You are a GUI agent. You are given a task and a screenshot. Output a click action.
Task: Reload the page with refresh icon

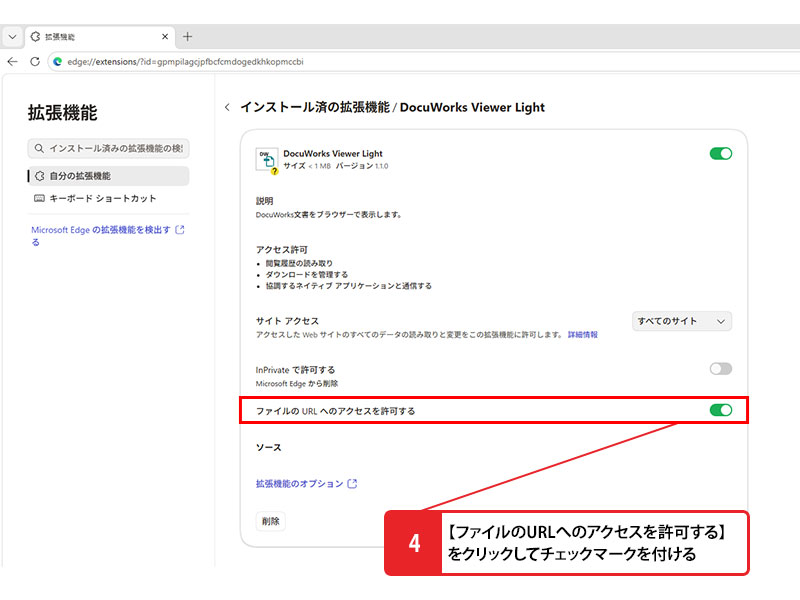pos(35,62)
